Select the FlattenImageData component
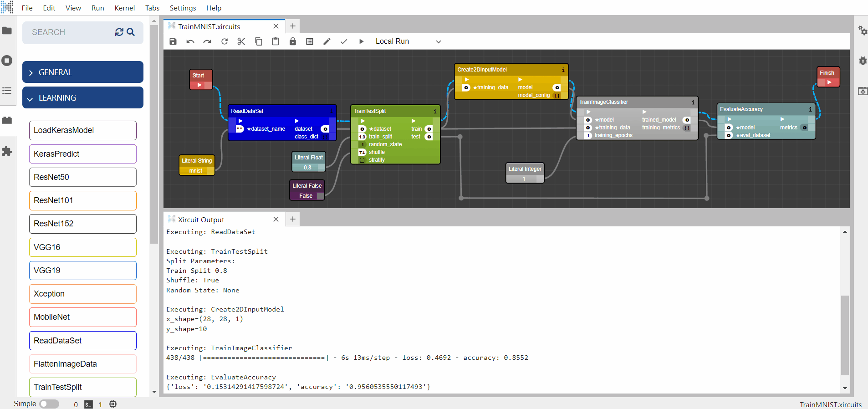The image size is (868, 409). (x=83, y=364)
